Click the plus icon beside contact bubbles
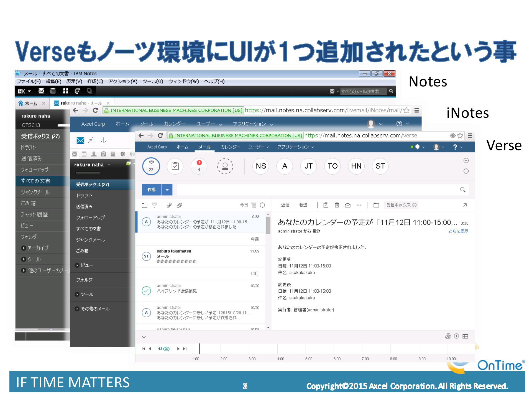Screen dimensions: 532x399 click(x=466, y=161)
